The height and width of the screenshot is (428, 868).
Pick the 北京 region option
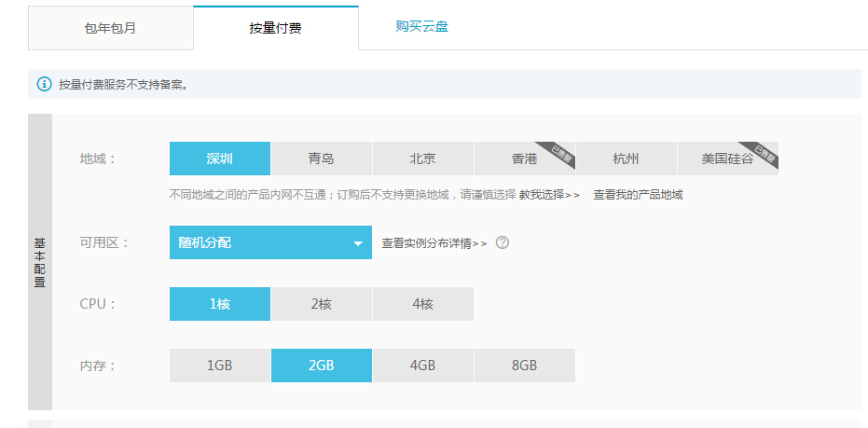422,159
